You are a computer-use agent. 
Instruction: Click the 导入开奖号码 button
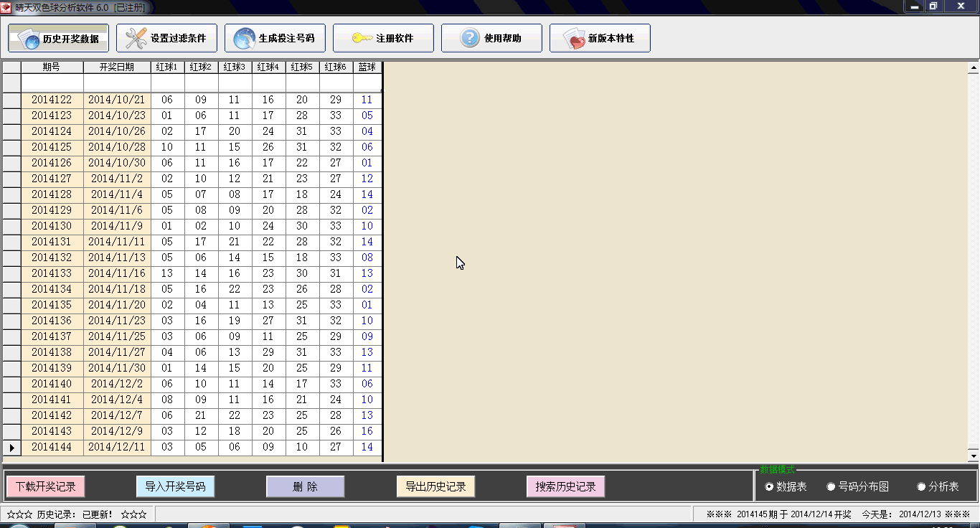[x=175, y=486]
